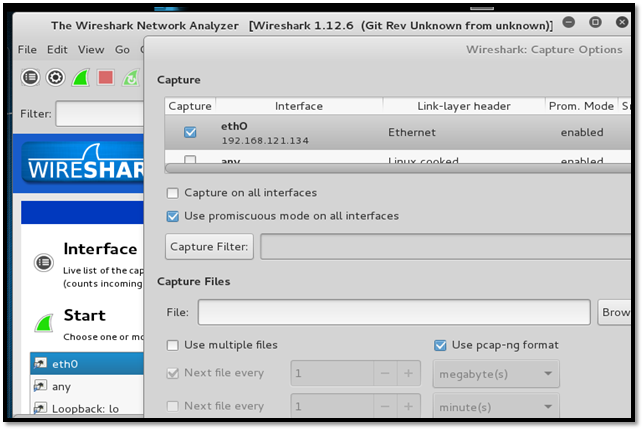Open the megabyte(s) unit dropdown
The height and width of the screenshot is (431, 644).
coord(495,375)
